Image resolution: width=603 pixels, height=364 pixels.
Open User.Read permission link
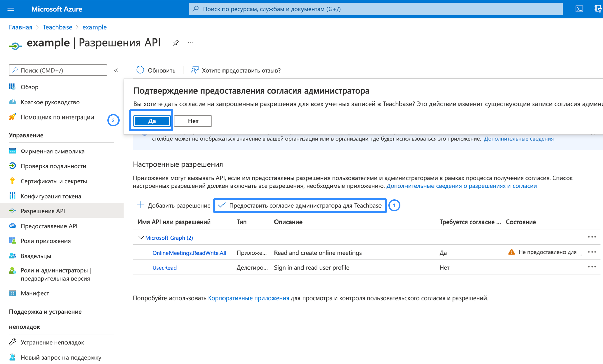(164, 267)
